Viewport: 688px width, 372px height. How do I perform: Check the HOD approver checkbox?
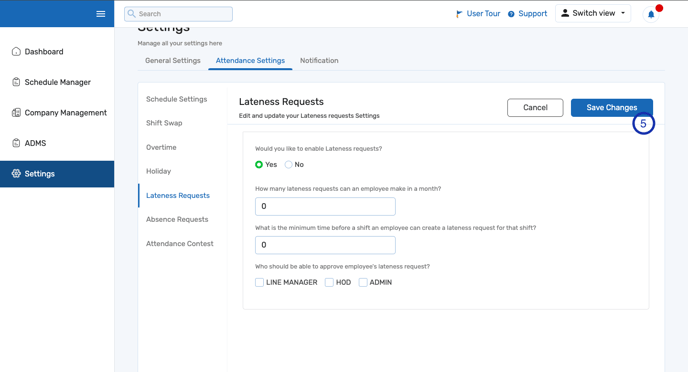click(x=329, y=283)
